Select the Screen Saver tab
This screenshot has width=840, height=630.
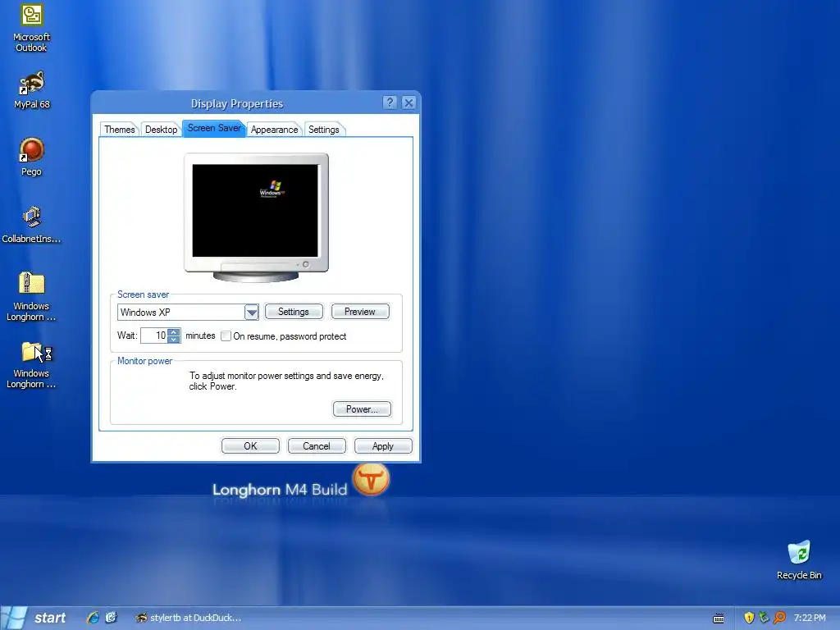(x=214, y=128)
